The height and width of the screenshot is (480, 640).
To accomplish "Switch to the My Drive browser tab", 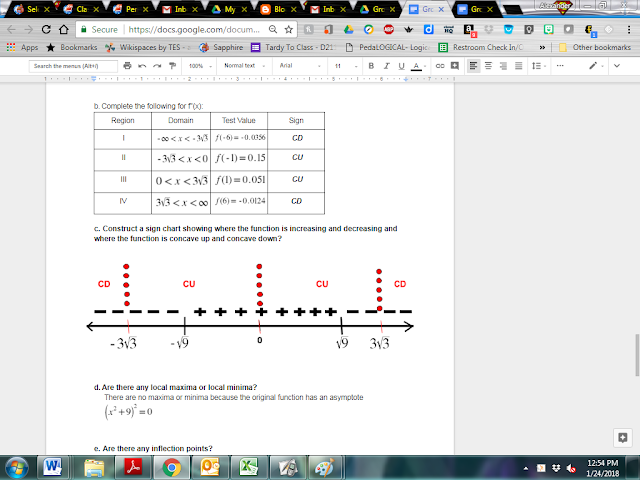I will click(x=229, y=9).
